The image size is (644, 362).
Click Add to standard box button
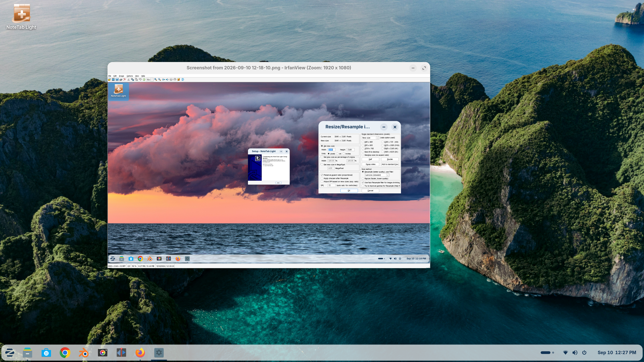coord(390,164)
